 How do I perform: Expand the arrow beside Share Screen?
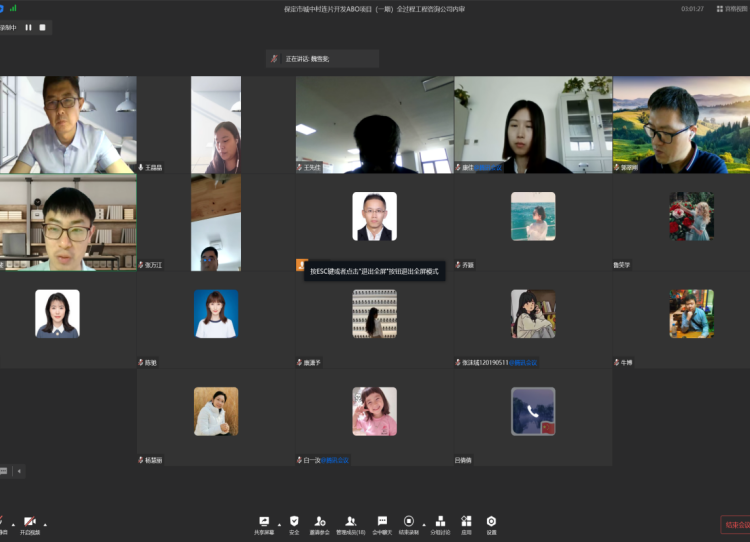coord(279,523)
